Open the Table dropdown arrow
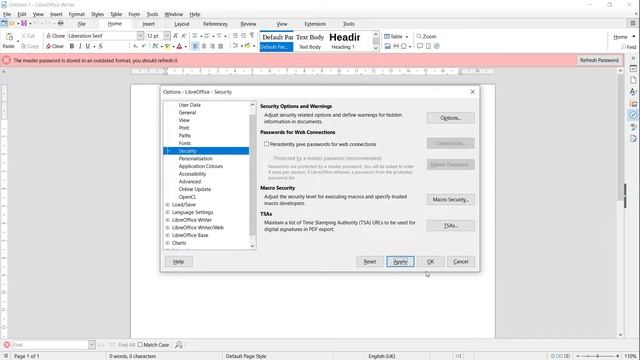 407,36
